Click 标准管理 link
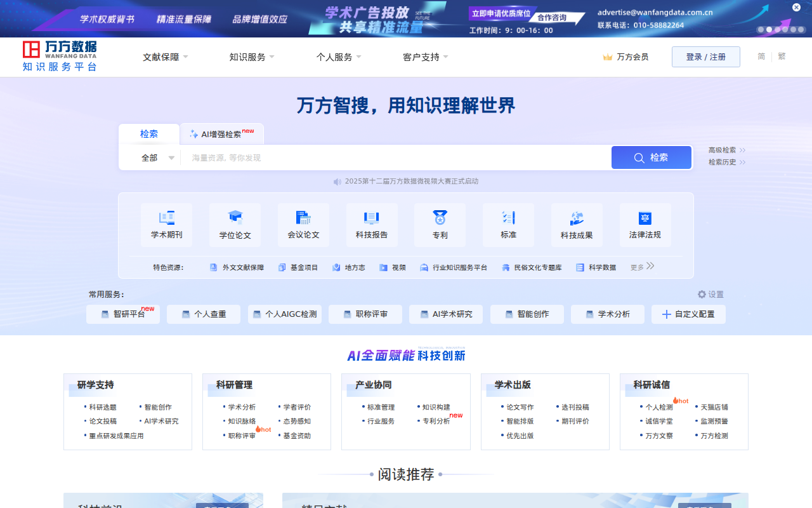This screenshot has height=508, width=812. [381, 408]
